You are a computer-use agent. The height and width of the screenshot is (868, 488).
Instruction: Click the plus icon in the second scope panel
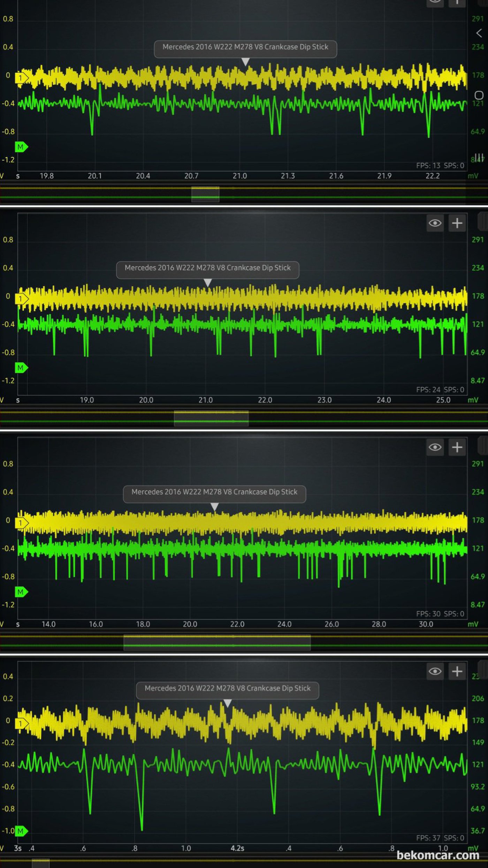[457, 223]
